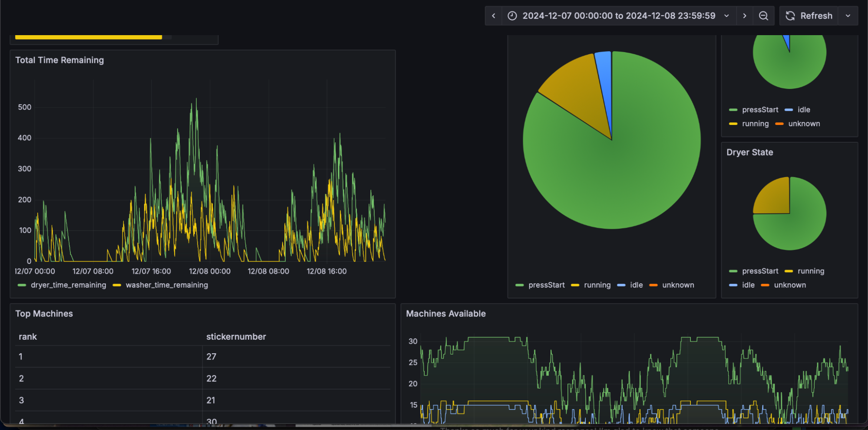Toggle running in the Dryer State legend
Screen dimensions: 868x430
coord(810,271)
